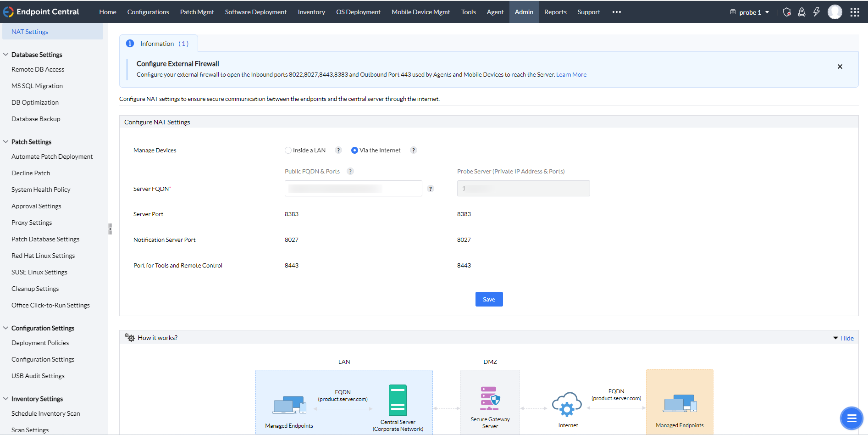Open USB Audit Settings
The image size is (868, 435).
(x=38, y=376)
